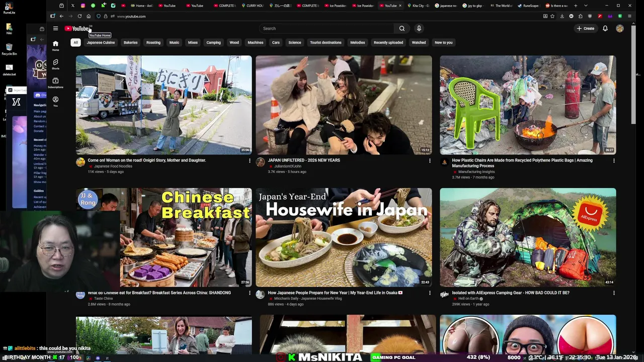Open YouTube notifications bell
The width and height of the screenshot is (644, 362).
pyautogui.click(x=605, y=29)
